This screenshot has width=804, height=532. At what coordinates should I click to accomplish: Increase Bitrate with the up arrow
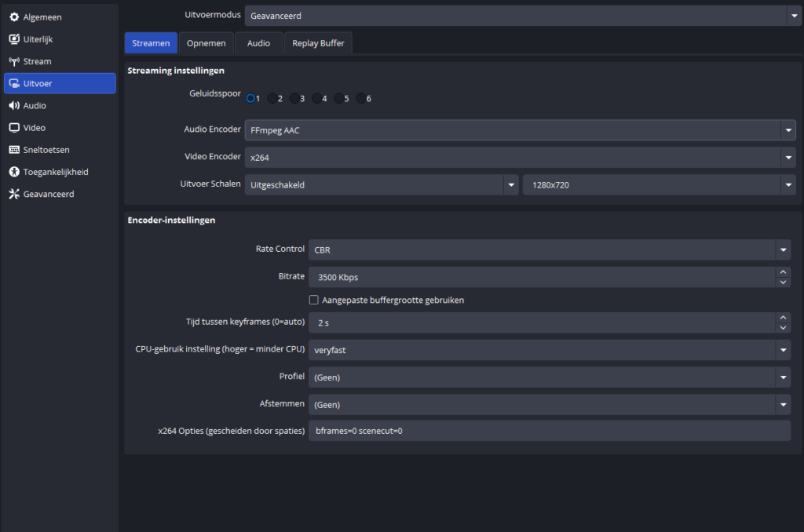[783, 272]
